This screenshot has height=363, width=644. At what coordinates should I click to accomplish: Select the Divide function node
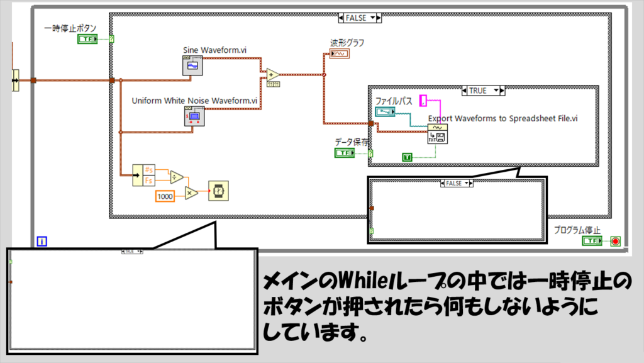pos(177,177)
